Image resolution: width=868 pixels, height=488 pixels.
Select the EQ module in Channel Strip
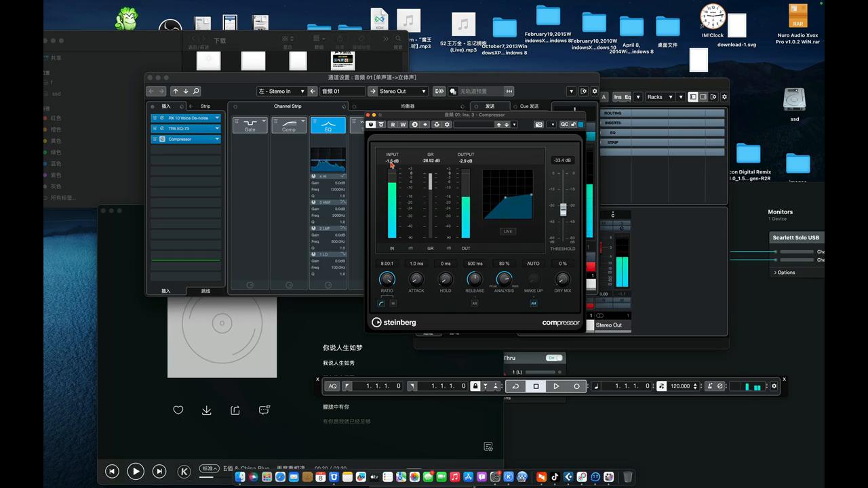(328, 125)
